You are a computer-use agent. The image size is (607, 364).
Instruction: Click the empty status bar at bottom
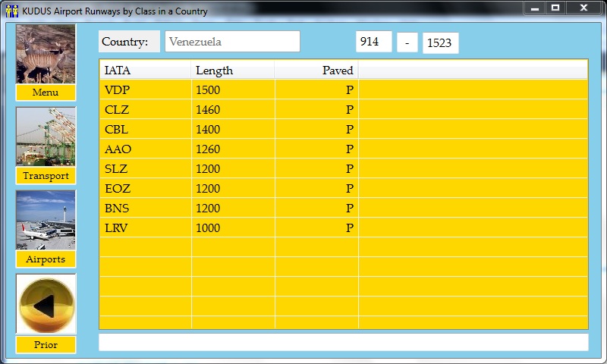click(343, 343)
